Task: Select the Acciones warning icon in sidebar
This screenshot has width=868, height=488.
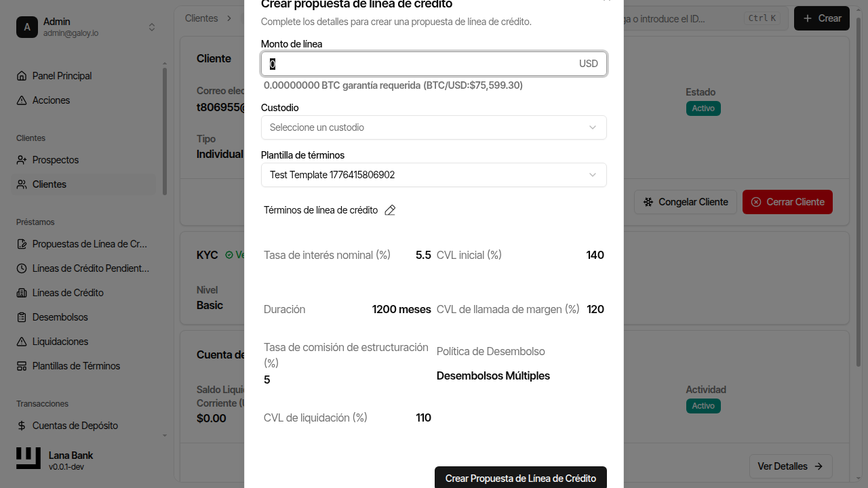Action: tap(23, 100)
